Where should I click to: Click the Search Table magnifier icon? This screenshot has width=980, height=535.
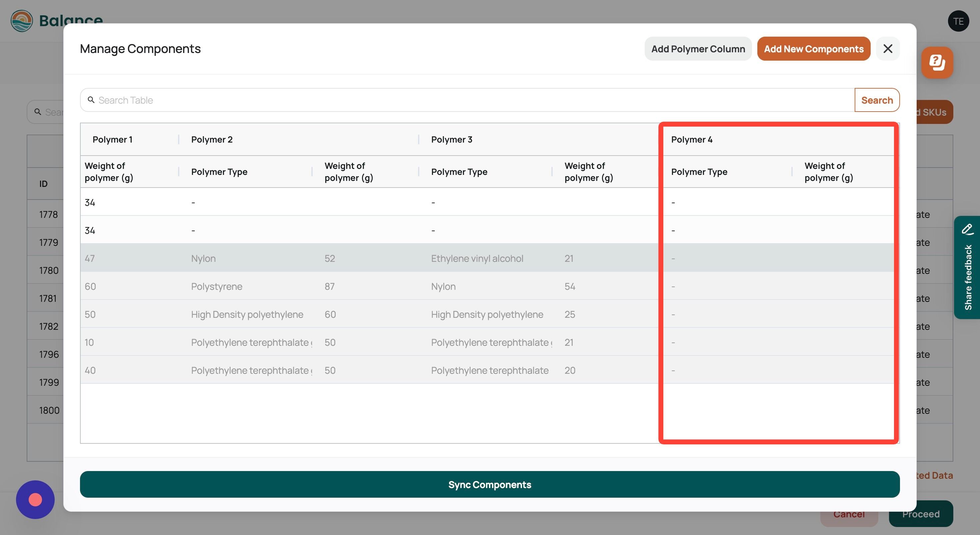(x=91, y=100)
